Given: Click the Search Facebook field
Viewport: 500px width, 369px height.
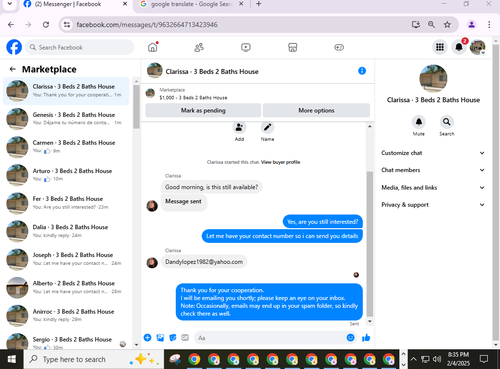Looking at the screenshot, I should click(x=80, y=47).
